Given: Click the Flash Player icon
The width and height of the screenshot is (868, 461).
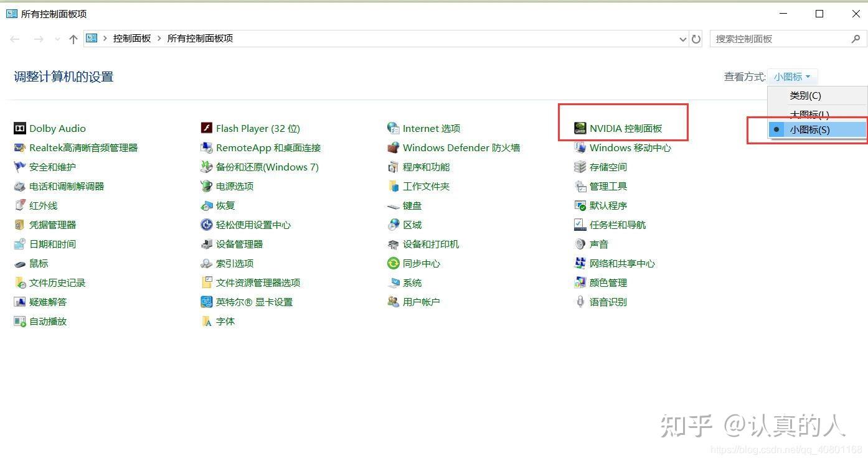Looking at the screenshot, I should 206,129.
